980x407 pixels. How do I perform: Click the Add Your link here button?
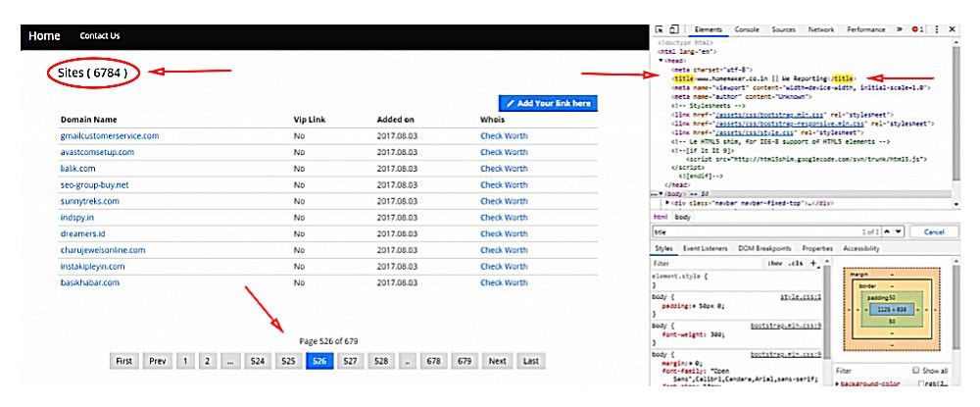coord(548,103)
